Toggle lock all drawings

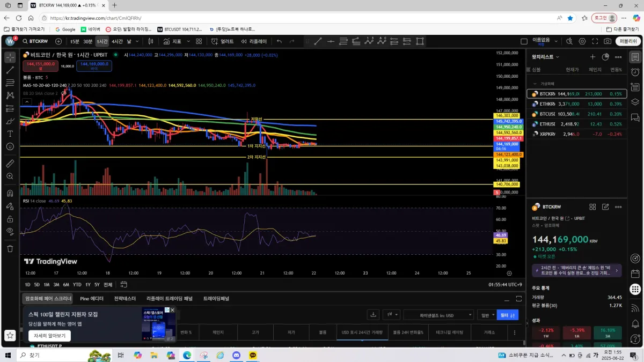pyautogui.click(x=10, y=219)
